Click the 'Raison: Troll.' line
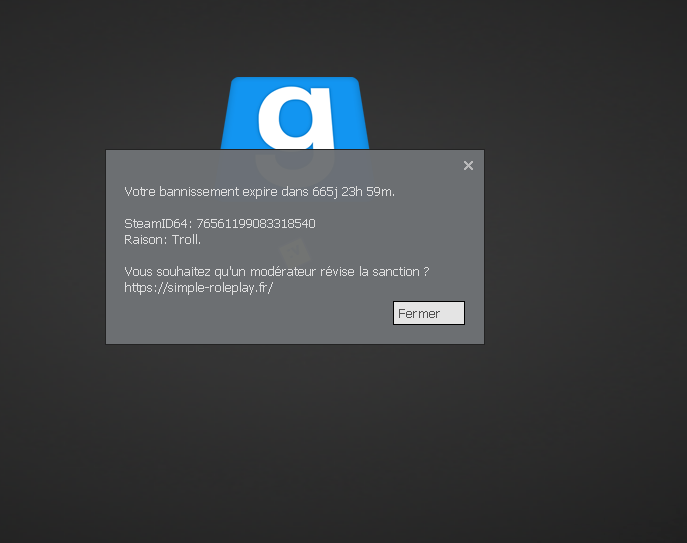This screenshot has width=687, height=543. click(x=163, y=240)
